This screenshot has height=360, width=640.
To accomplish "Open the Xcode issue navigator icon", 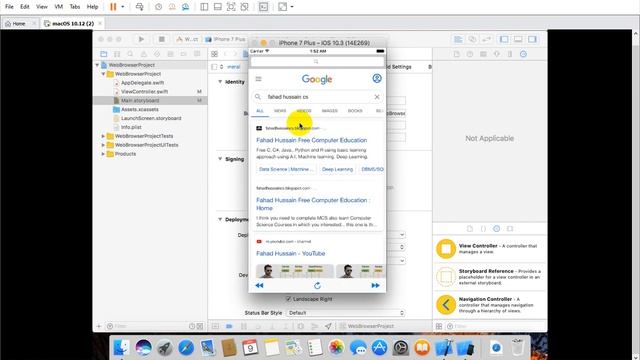I will [x=144, y=54].
